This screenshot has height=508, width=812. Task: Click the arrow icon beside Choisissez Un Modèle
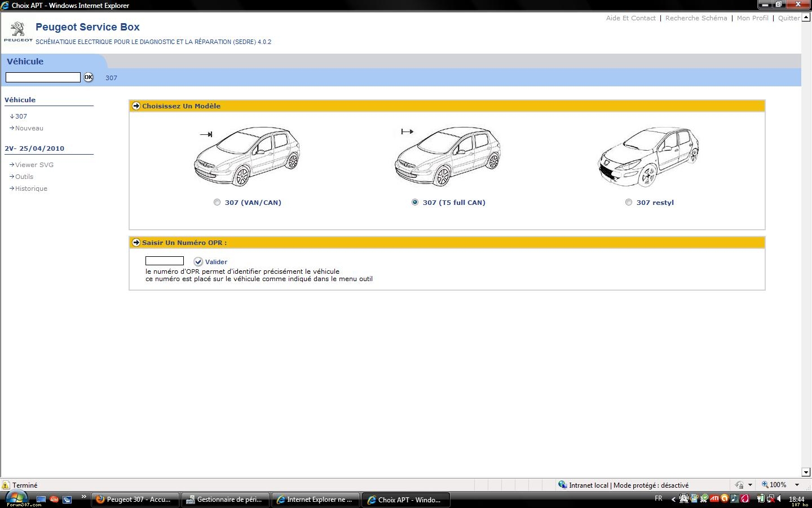pyautogui.click(x=136, y=106)
